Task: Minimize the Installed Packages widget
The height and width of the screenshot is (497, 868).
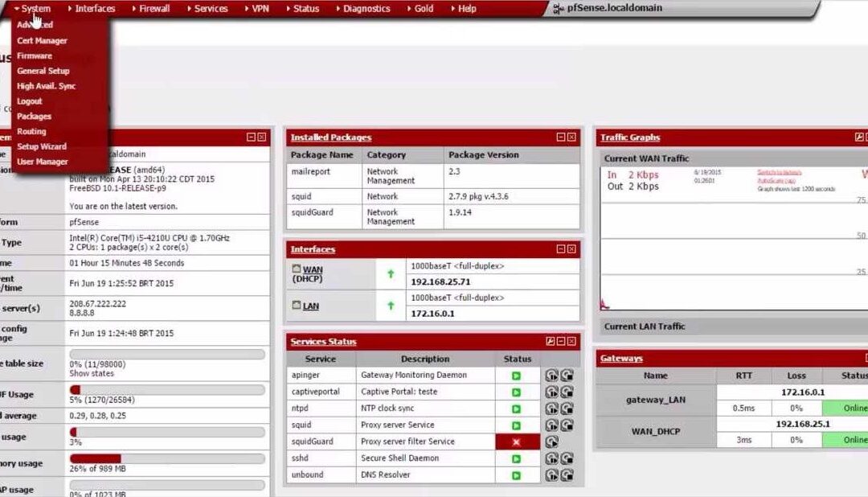Action: [561, 138]
